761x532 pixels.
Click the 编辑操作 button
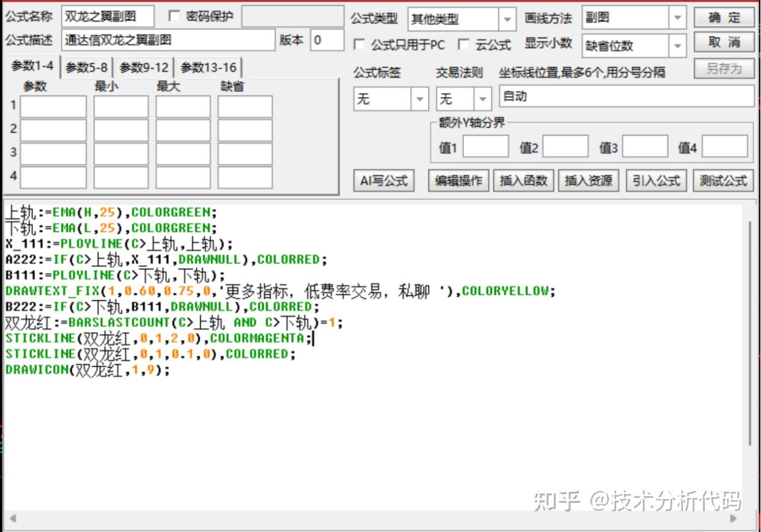point(458,181)
